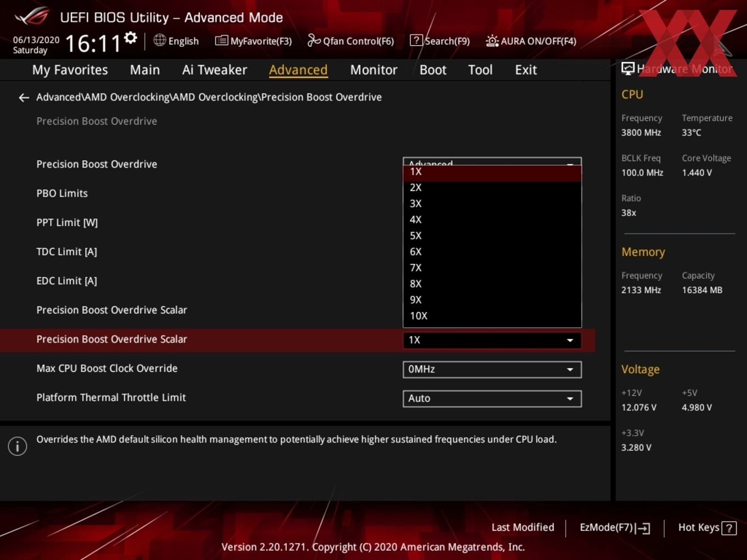The height and width of the screenshot is (560, 747).
Task: Click the back arrow in breadcrumb
Action: tap(24, 98)
